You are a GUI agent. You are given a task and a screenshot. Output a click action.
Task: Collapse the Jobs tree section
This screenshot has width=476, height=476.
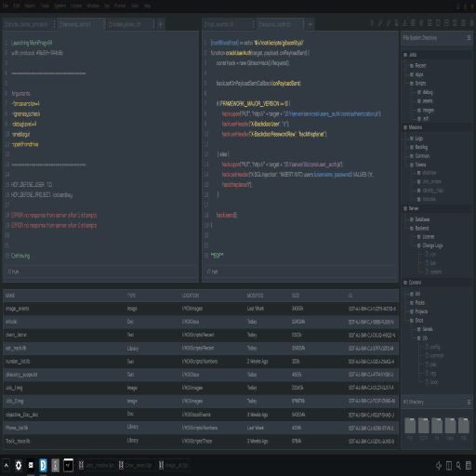pos(405,55)
